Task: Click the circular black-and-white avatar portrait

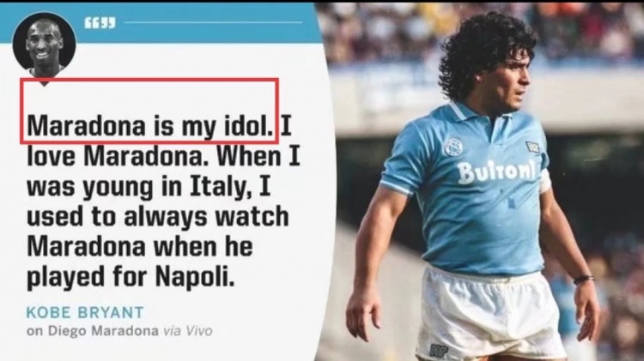Action: click(45, 44)
